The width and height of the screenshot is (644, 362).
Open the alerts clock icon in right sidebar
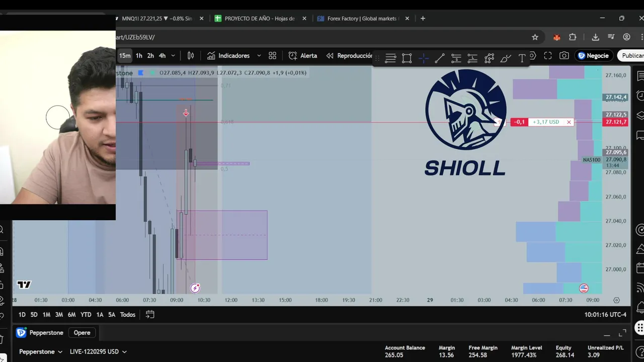point(640,96)
